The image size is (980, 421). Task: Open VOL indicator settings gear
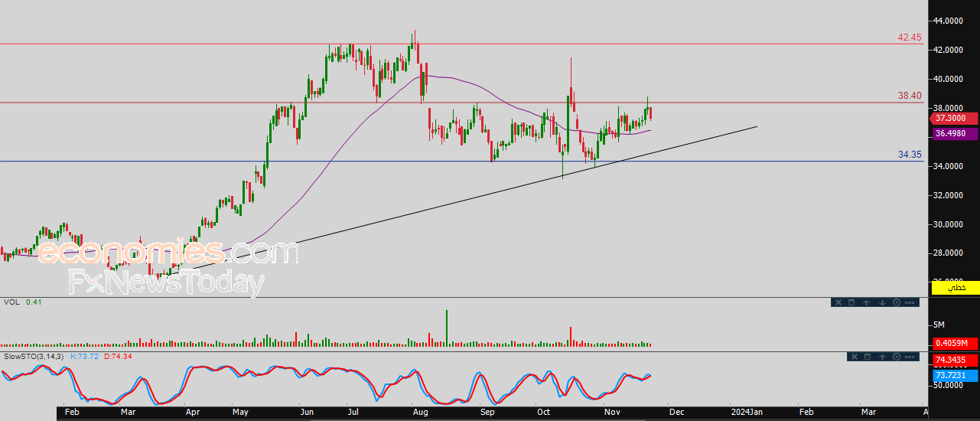point(897,302)
